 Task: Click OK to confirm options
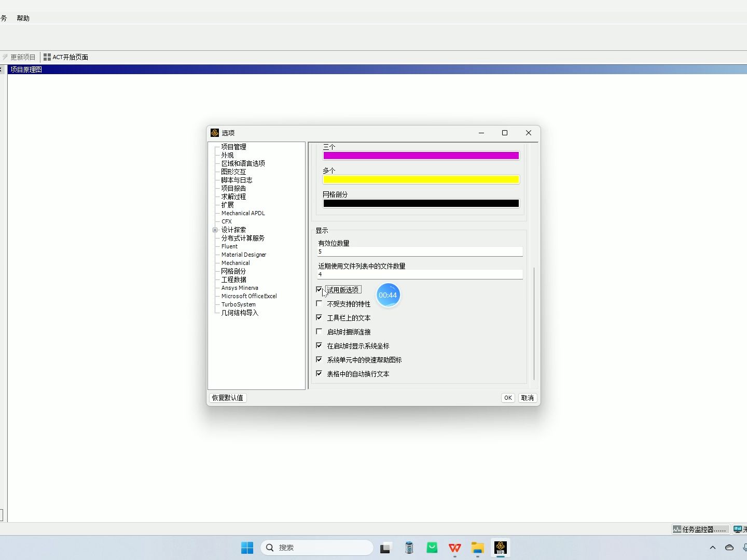(508, 398)
